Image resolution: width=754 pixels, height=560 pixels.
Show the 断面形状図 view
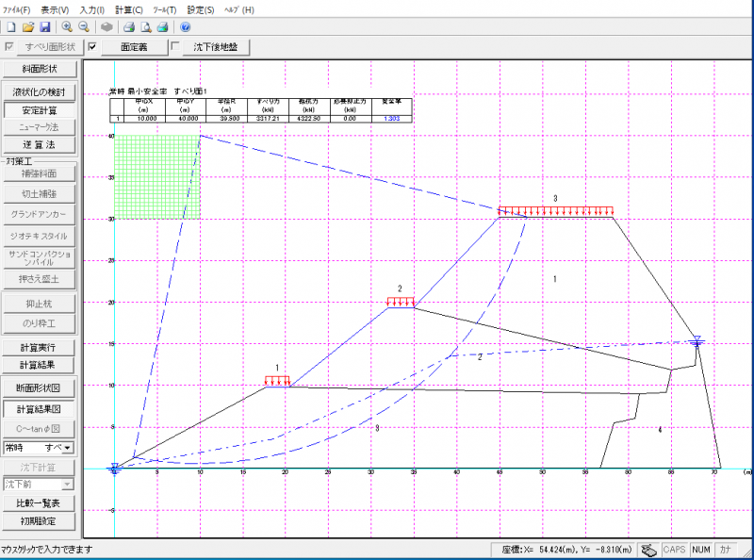[39, 388]
